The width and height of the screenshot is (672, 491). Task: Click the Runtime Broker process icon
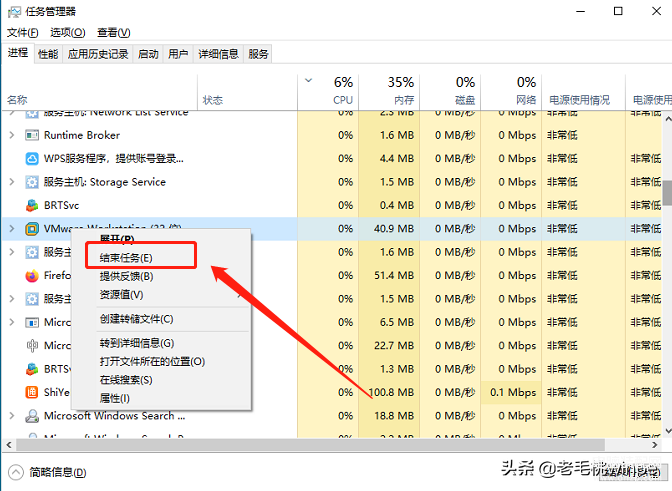coord(32,135)
